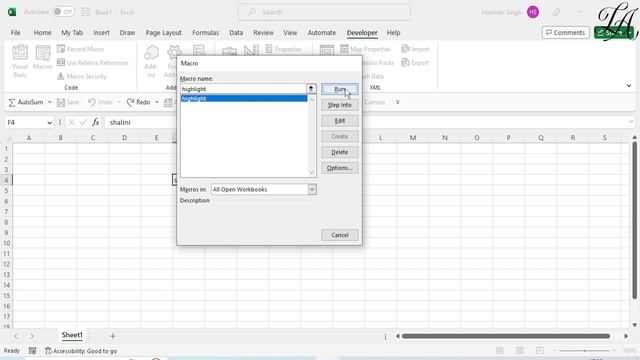Screen dimensions: 640x360
Task: Switch to My Tab ribbon tab
Action: [x=72, y=33]
